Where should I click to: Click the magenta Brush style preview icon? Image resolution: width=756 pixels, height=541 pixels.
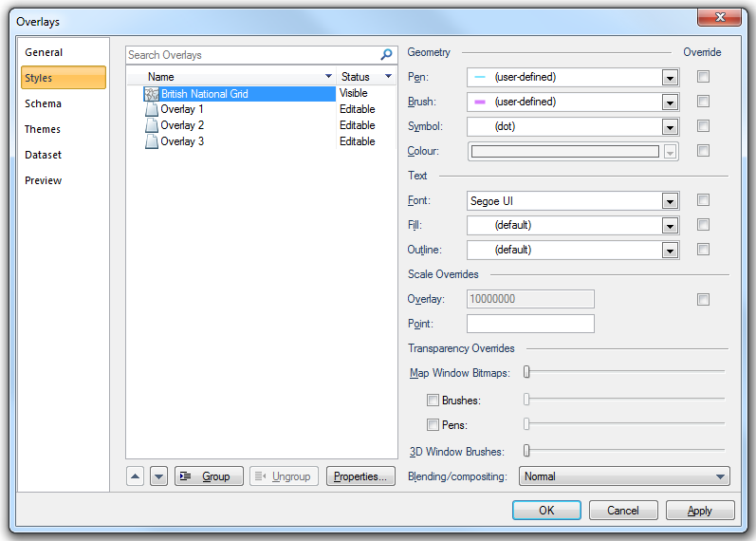(480, 102)
